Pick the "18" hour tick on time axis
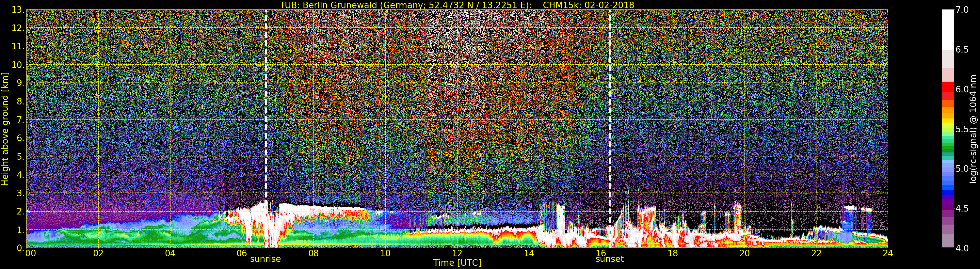Image resolution: width=980 pixels, height=269 pixels. click(672, 253)
